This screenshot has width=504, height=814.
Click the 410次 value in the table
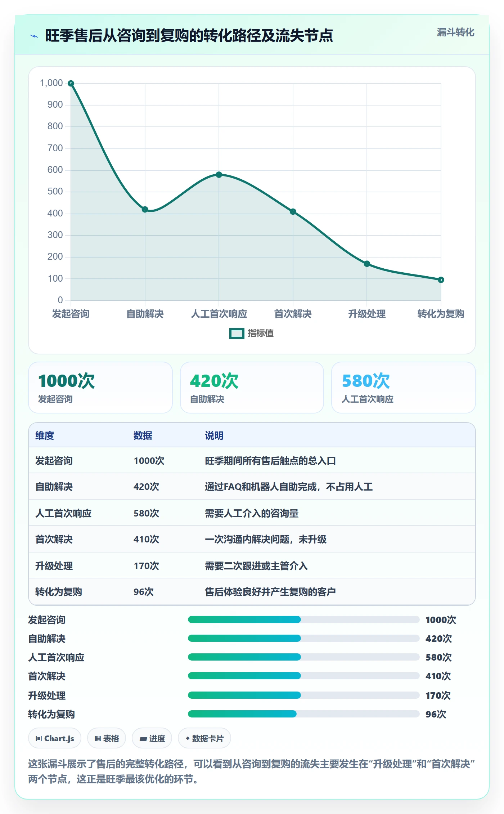147,539
